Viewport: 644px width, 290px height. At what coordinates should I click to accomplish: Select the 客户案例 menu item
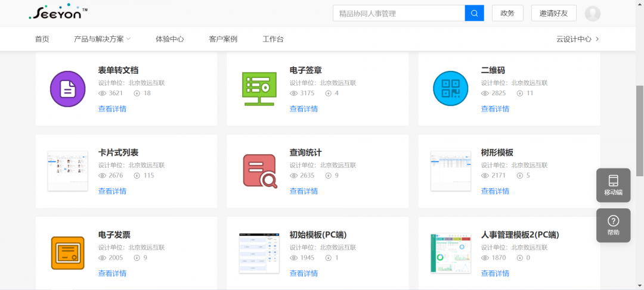coord(223,39)
